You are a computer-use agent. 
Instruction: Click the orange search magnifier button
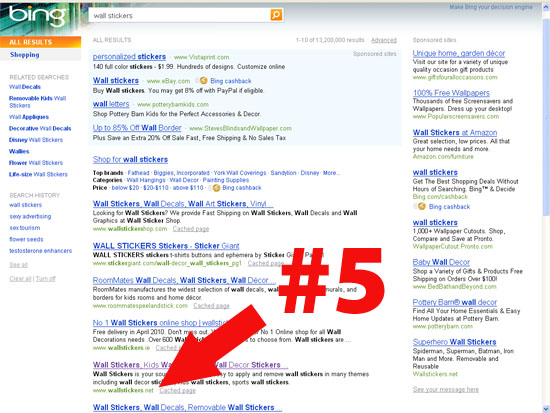click(276, 15)
